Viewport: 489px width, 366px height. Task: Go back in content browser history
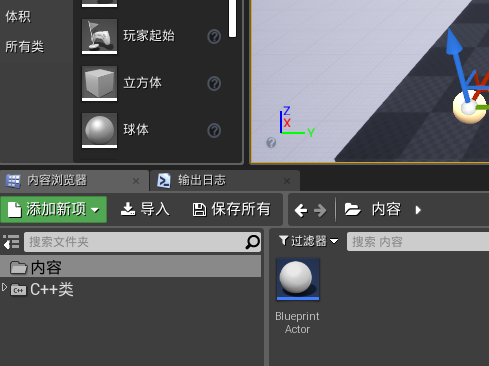click(x=301, y=210)
